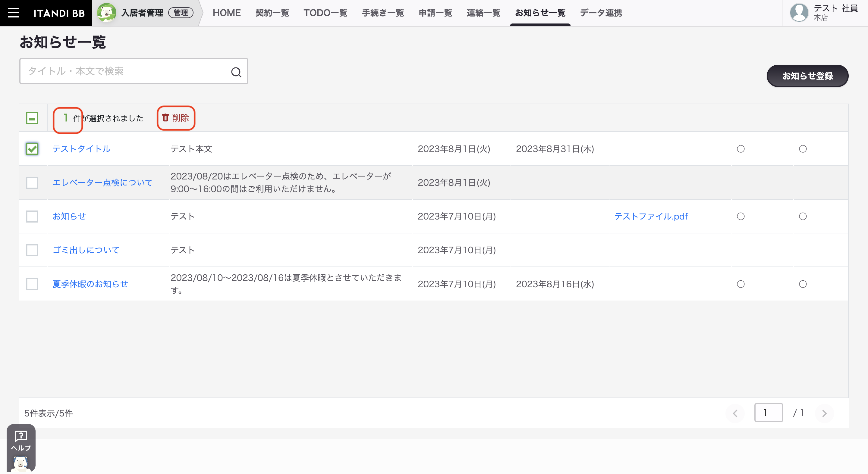Open the 契約一覧 tab
This screenshot has width=868, height=474.
(272, 13)
